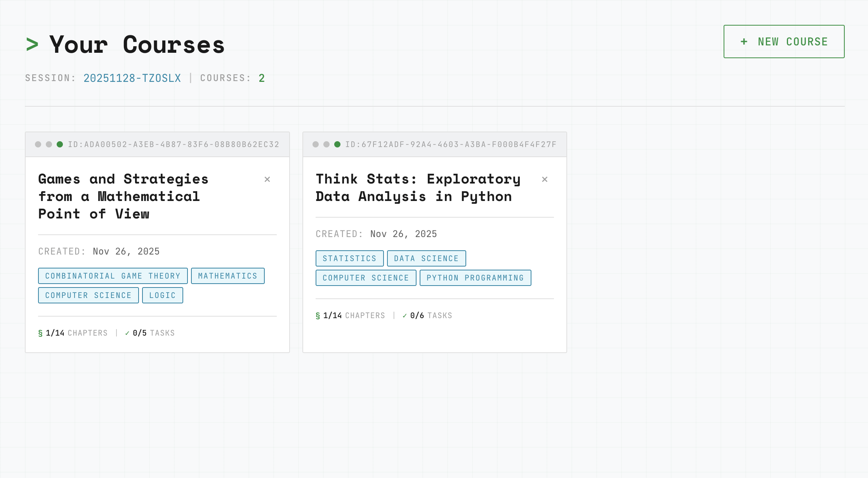Toggle the MATHEMATICS tag
868x478 pixels.
point(227,276)
